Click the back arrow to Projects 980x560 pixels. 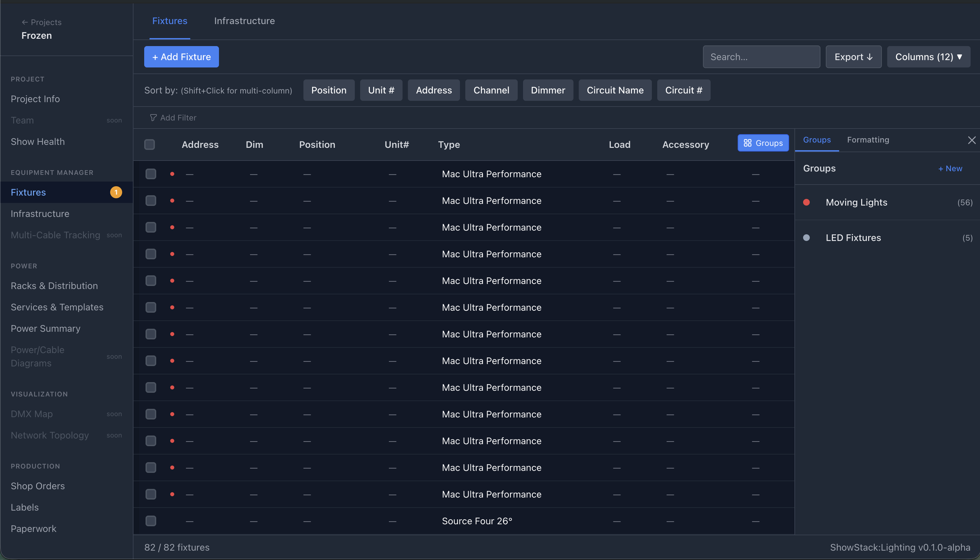(x=25, y=22)
